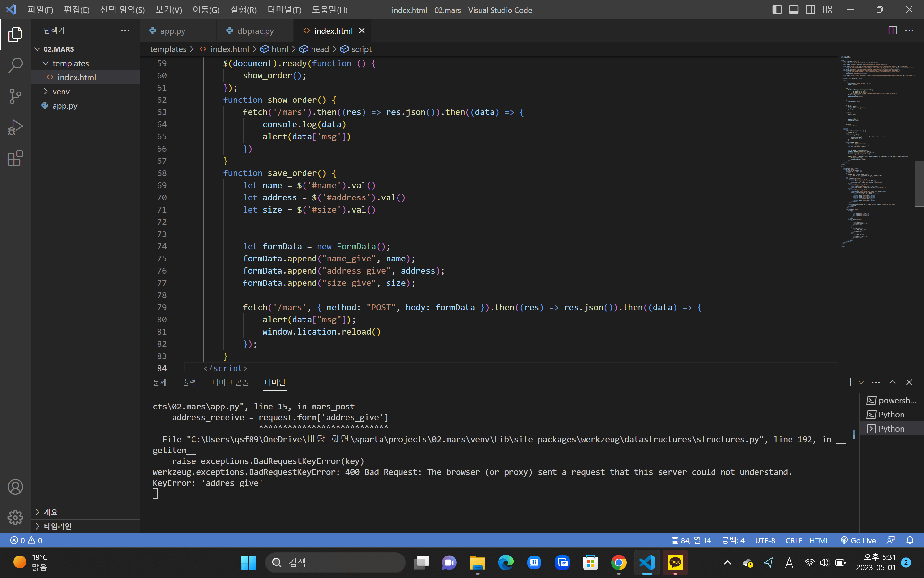The width and height of the screenshot is (924, 578).
Task: Select the first Python terminal instance
Action: coord(891,414)
